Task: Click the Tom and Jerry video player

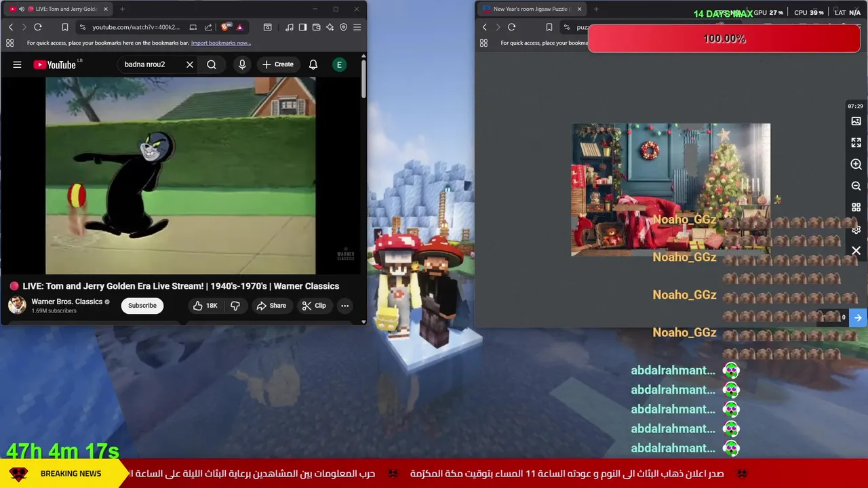Action: (x=180, y=176)
